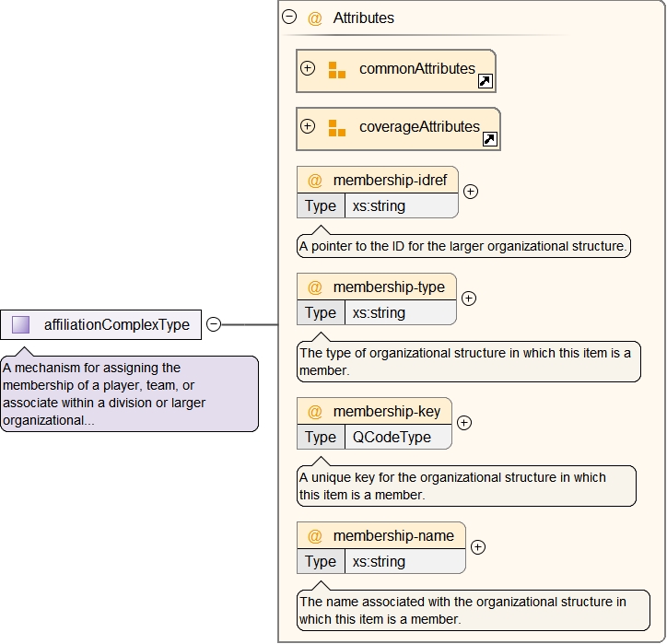The width and height of the screenshot is (667, 644).
Task: Click the @ icon beside membership-idref
Action: pyautogui.click(x=315, y=181)
